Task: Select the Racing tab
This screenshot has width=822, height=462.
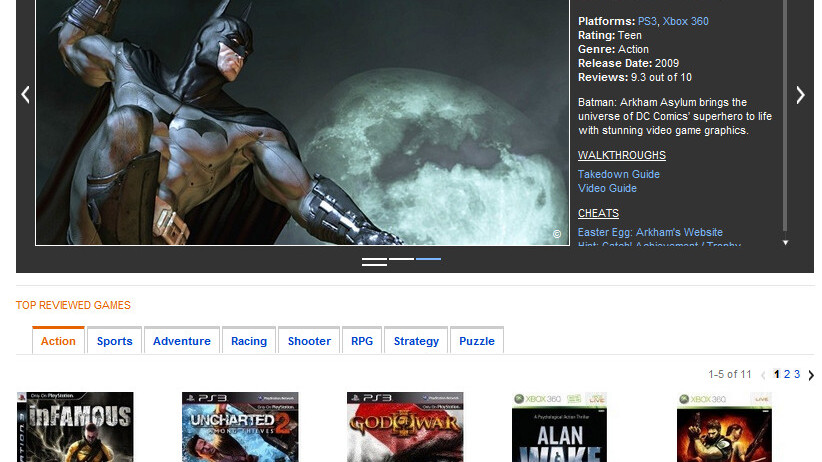Action: click(249, 341)
